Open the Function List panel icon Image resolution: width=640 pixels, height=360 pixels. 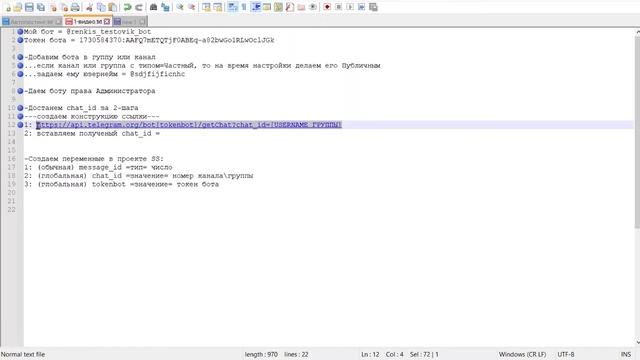(x=290, y=7)
